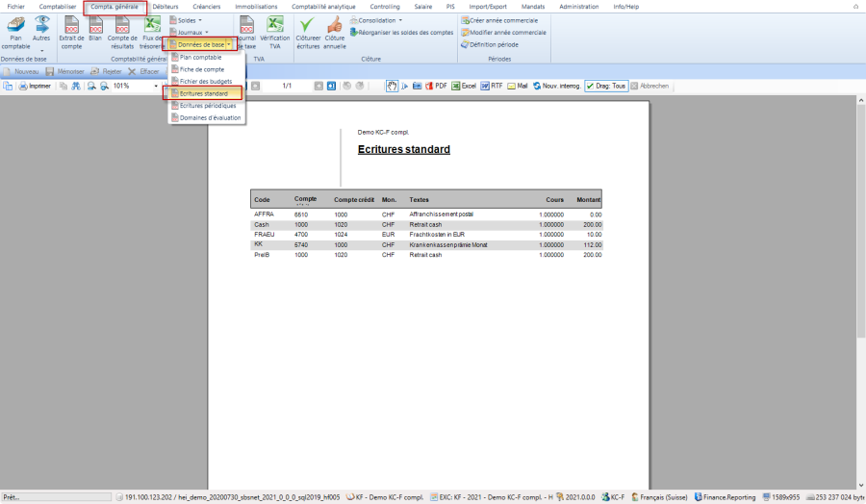Open Définition période
This screenshot has width=866, height=504.
[490, 44]
